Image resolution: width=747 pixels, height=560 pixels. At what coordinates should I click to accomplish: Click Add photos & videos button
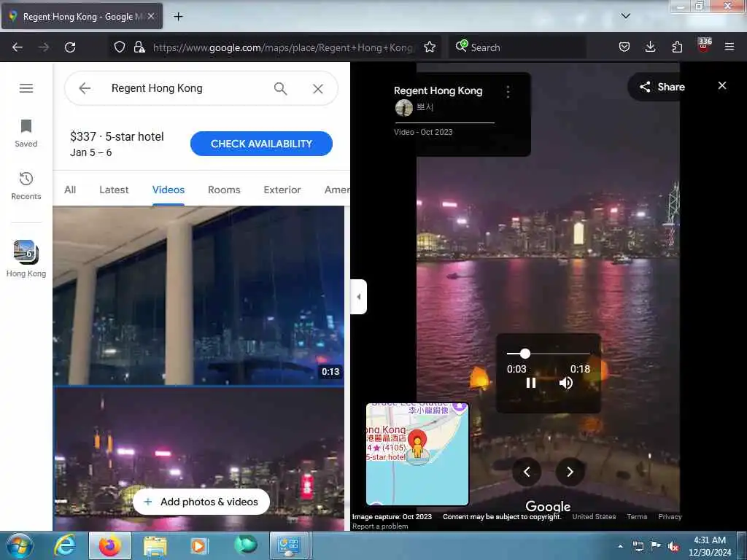201,502
